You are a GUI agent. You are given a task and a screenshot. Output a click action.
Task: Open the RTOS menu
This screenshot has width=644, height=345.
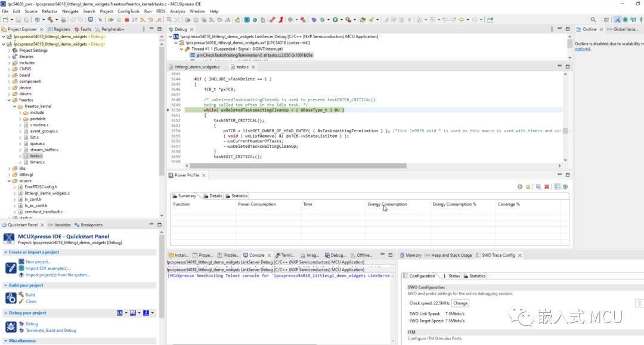click(x=160, y=11)
